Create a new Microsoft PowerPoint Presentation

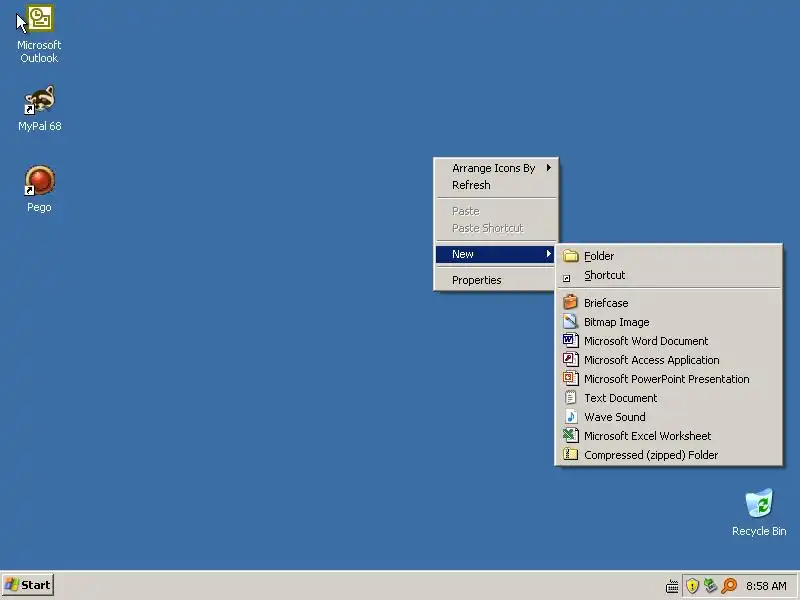[669, 379]
